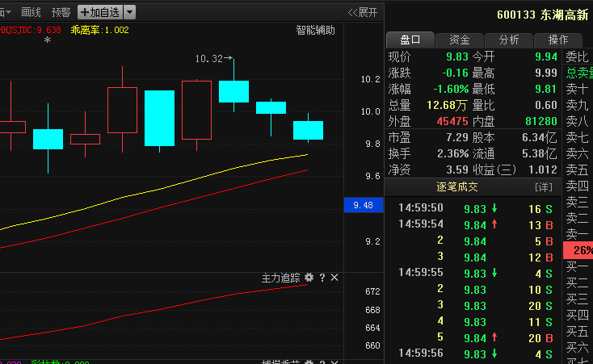This screenshot has width=593, height=364.
Task: Switch to the 操作 tab
Action: [x=557, y=40]
